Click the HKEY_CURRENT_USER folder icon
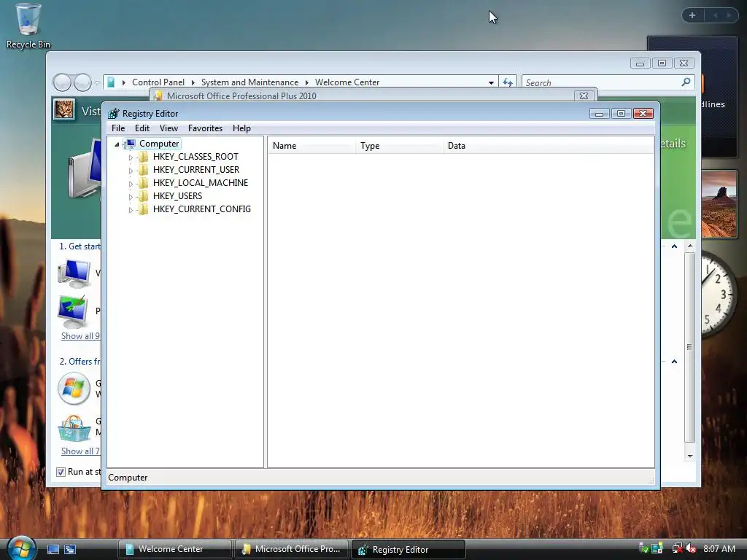 144,170
